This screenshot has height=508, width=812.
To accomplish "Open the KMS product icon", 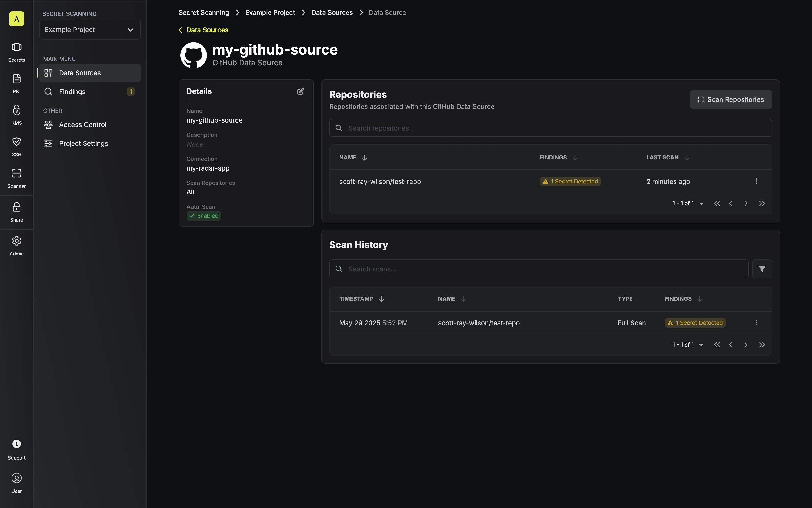I will pos(16,115).
